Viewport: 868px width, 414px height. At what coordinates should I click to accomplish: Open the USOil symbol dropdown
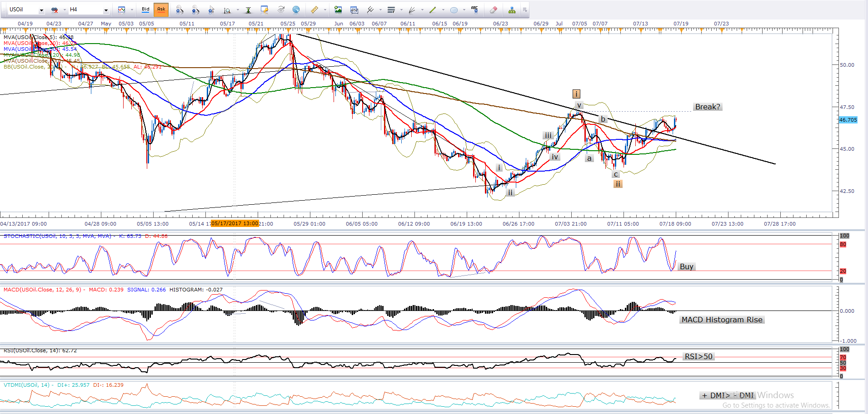(41, 10)
